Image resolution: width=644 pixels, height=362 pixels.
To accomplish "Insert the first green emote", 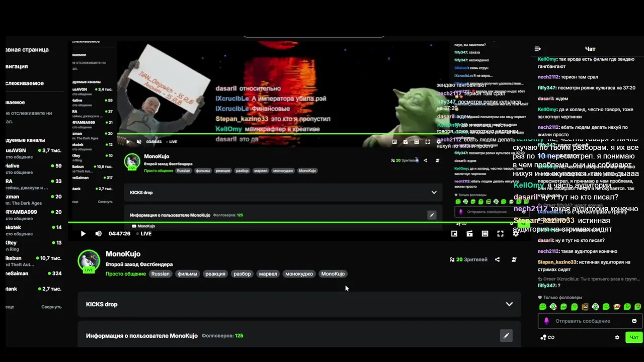I will [542, 307].
